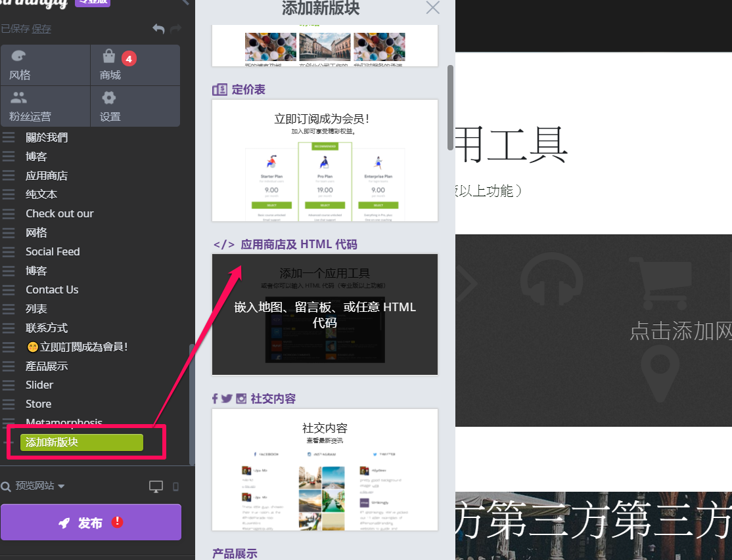This screenshot has width=732, height=560.
Task: Click drag handle beside Check out our
Action: click(x=9, y=213)
